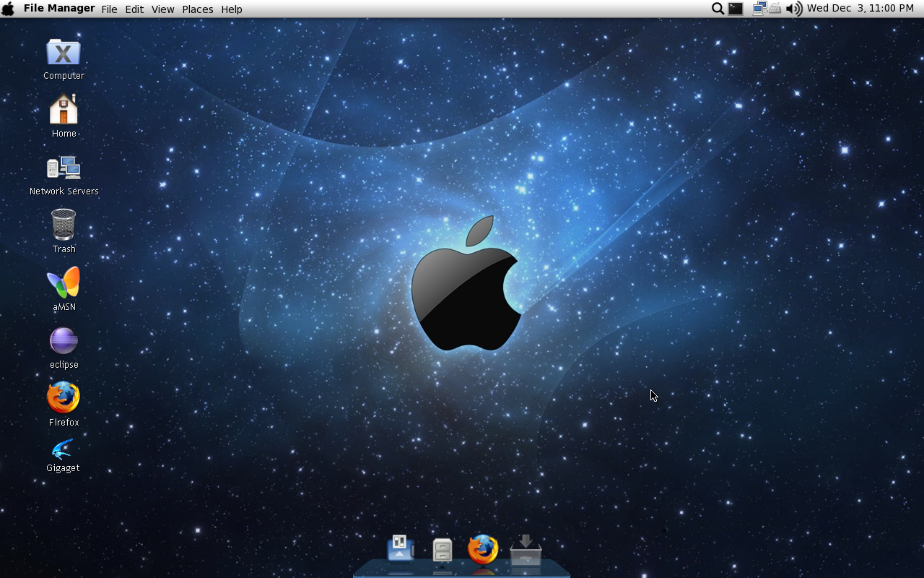The width and height of the screenshot is (924, 578).
Task: Select the Home folder icon
Action: point(64,109)
